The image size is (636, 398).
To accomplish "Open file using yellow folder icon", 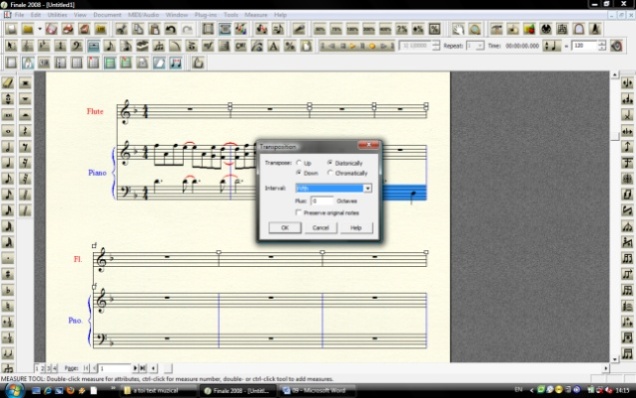I will [x=28, y=29].
